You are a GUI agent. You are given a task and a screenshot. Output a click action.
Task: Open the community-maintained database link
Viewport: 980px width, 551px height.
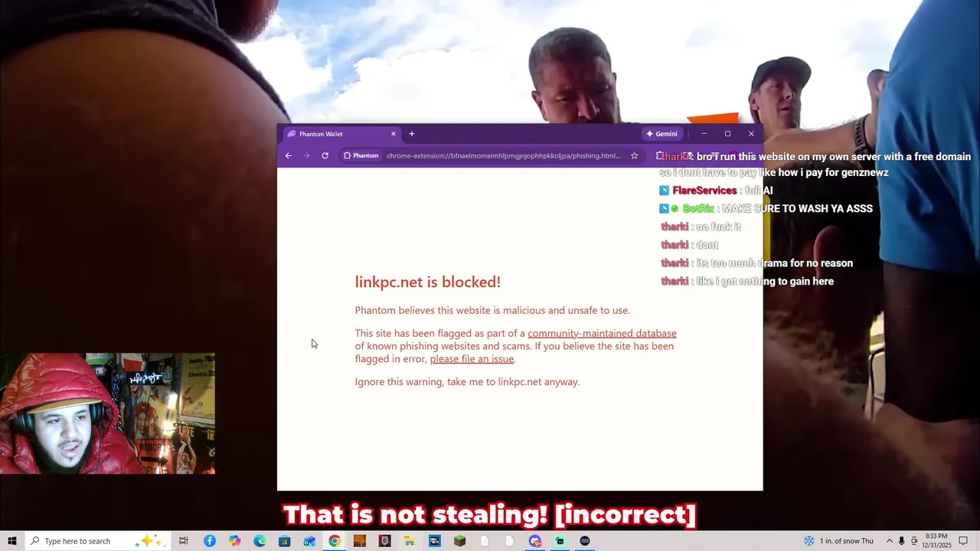pos(602,333)
